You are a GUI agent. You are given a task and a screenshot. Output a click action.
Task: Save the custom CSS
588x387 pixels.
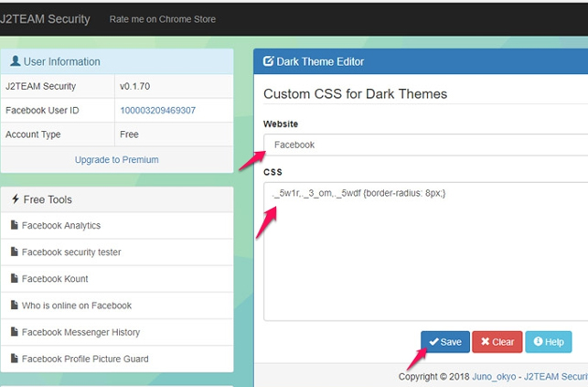(x=445, y=342)
